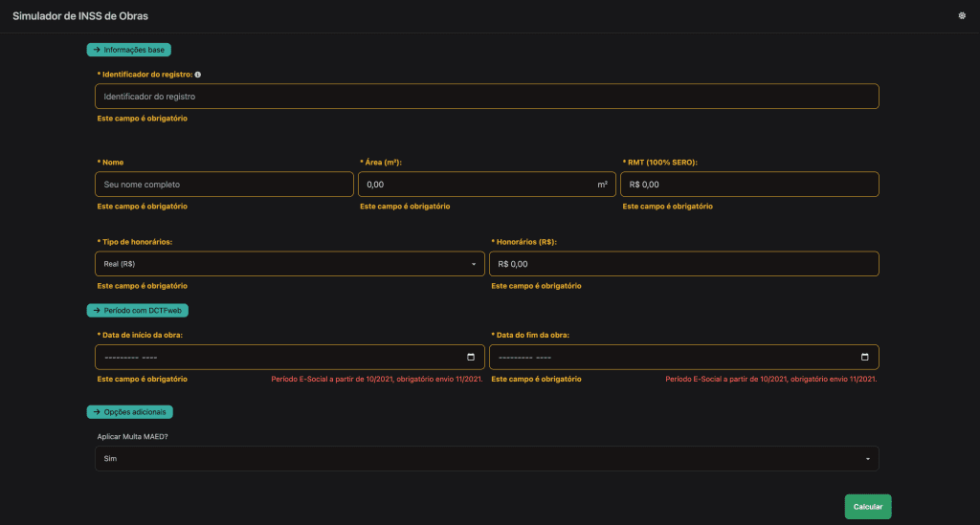This screenshot has height=525, width=980.
Task: Click the Data de início da obra field
Action: [278, 357]
